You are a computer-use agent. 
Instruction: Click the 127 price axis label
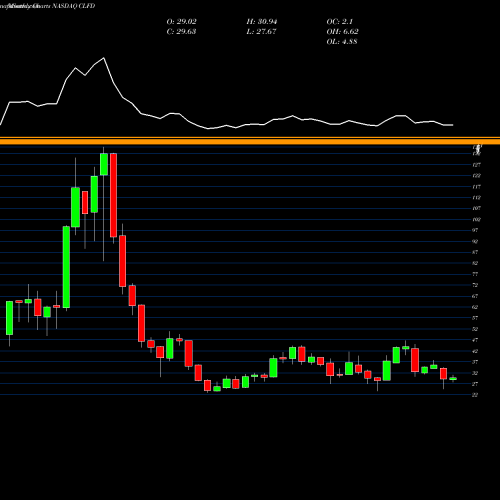(x=477, y=165)
